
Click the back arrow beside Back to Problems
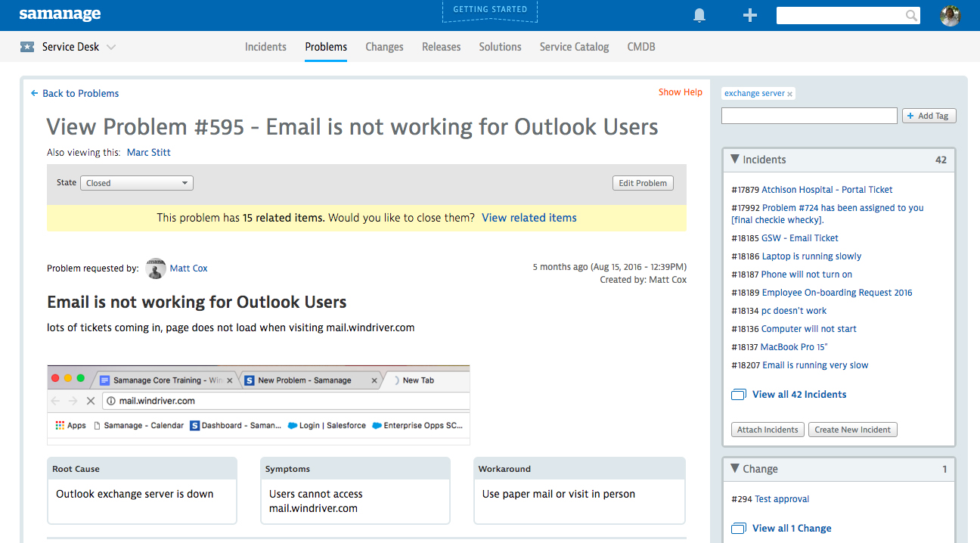coord(35,93)
